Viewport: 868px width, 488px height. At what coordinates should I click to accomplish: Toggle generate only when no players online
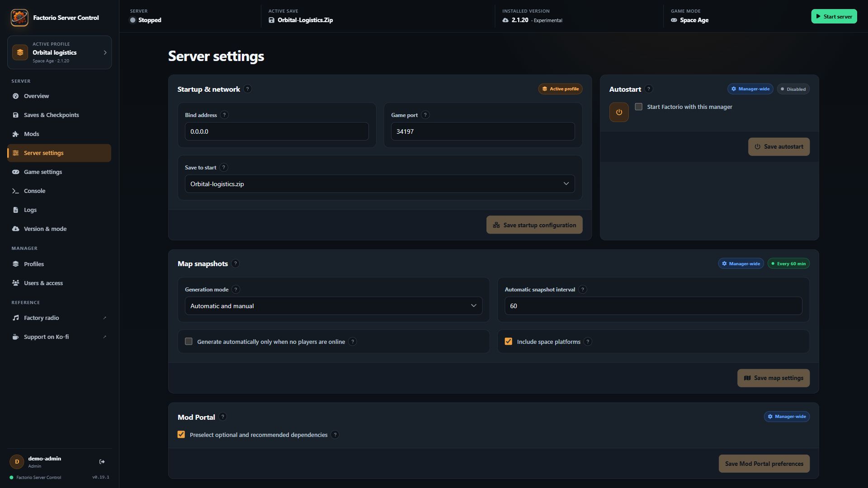tap(189, 342)
